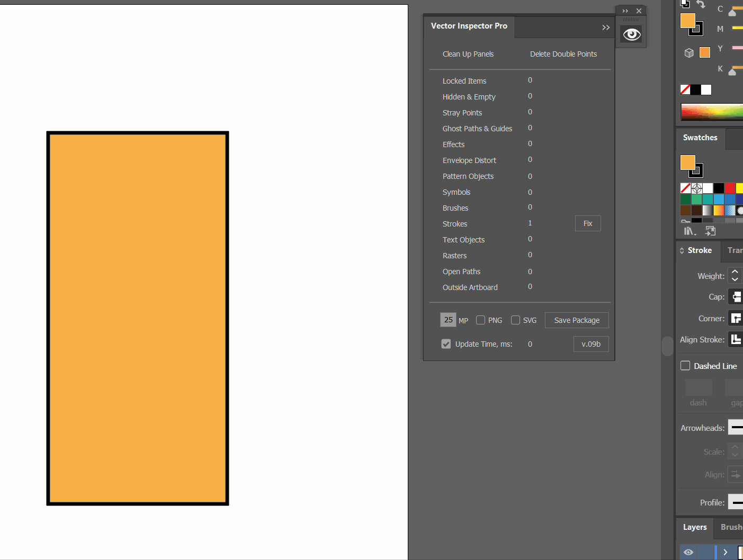Cycle Stroke panel options with the double-arrow

[x=682, y=250]
